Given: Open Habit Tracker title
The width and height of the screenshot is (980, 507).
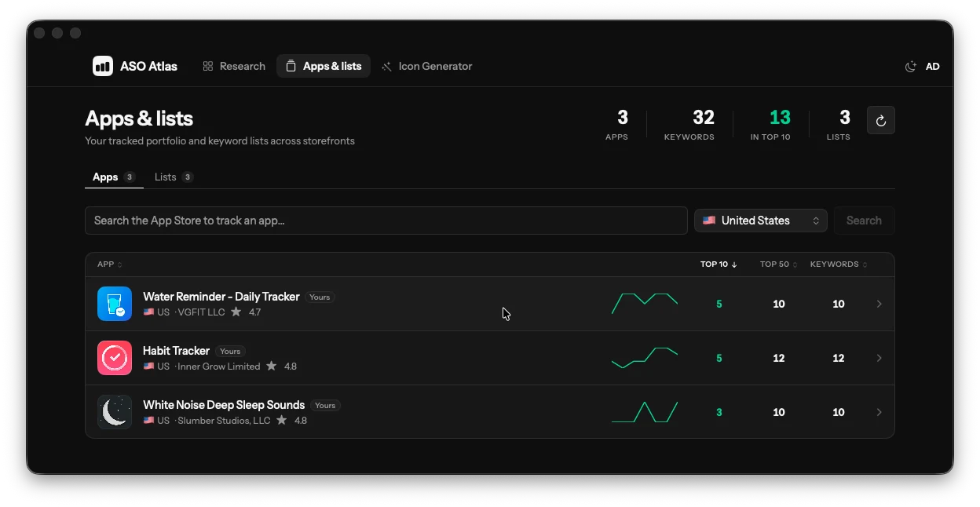Looking at the screenshot, I should click(176, 351).
